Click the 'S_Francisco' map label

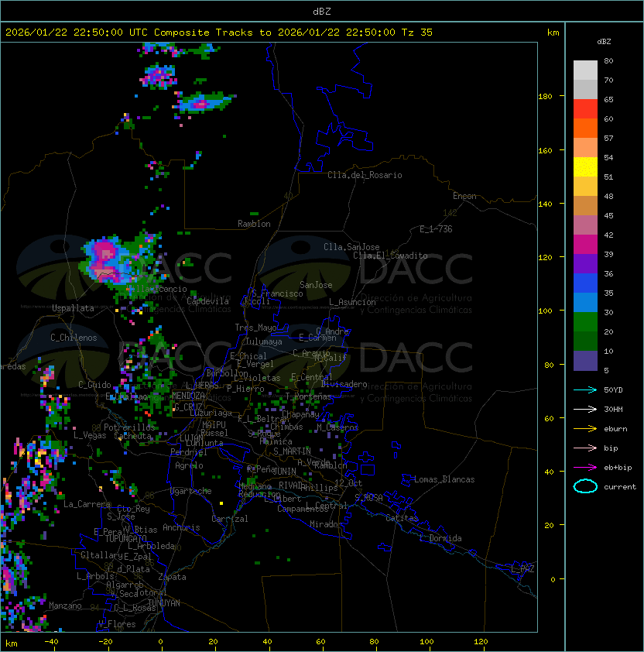pyautogui.click(x=277, y=293)
